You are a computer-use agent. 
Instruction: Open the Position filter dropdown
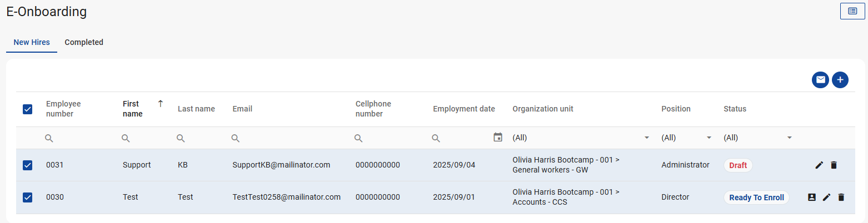coord(709,138)
